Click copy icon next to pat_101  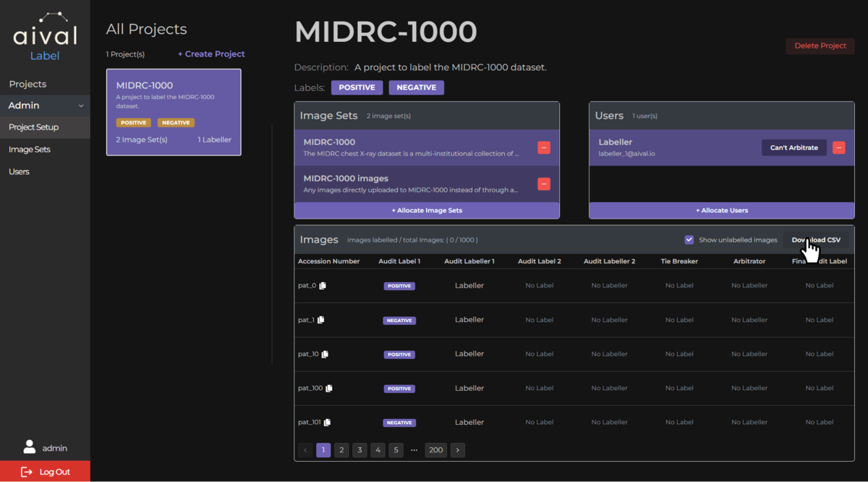point(327,423)
